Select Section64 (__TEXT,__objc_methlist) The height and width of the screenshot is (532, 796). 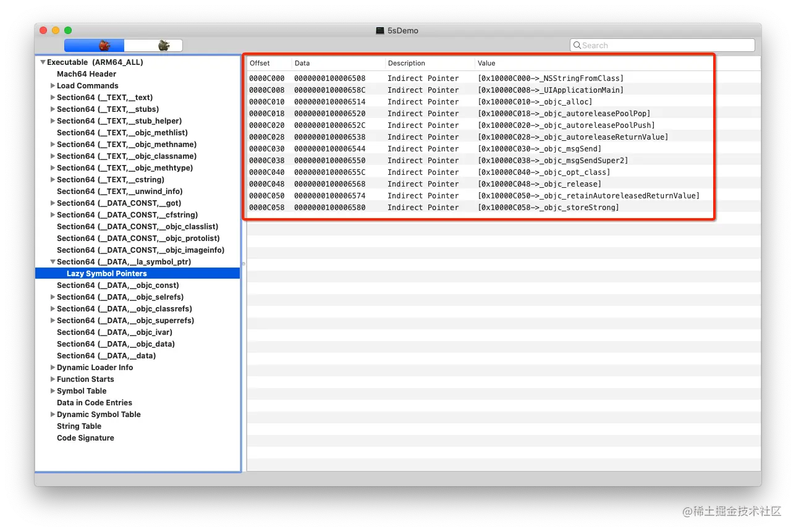pyautogui.click(x=122, y=133)
